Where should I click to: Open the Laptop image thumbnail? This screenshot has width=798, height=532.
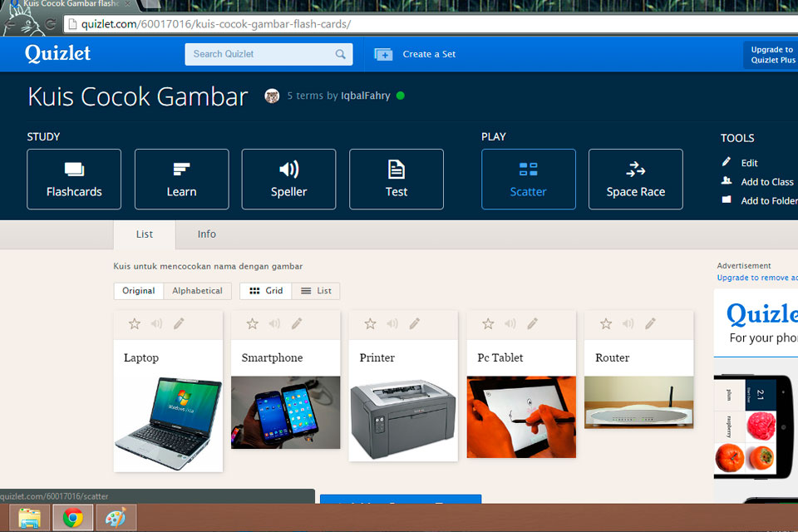(x=168, y=424)
